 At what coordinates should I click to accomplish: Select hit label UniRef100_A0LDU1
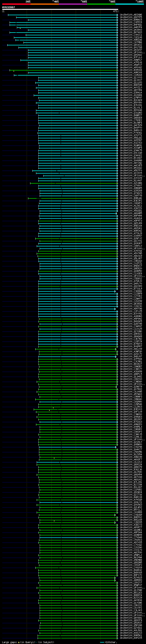pos(131,631)
